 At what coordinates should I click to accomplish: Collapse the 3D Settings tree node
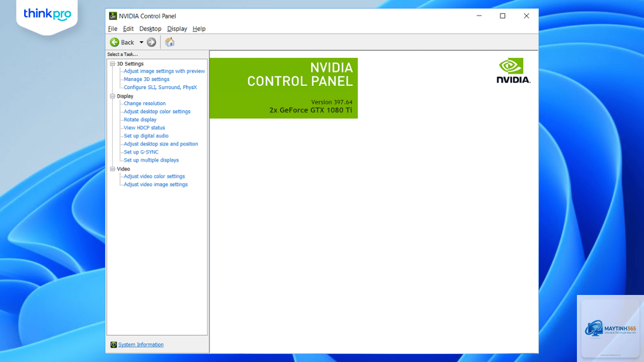pyautogui.click(x=113, y=64)
